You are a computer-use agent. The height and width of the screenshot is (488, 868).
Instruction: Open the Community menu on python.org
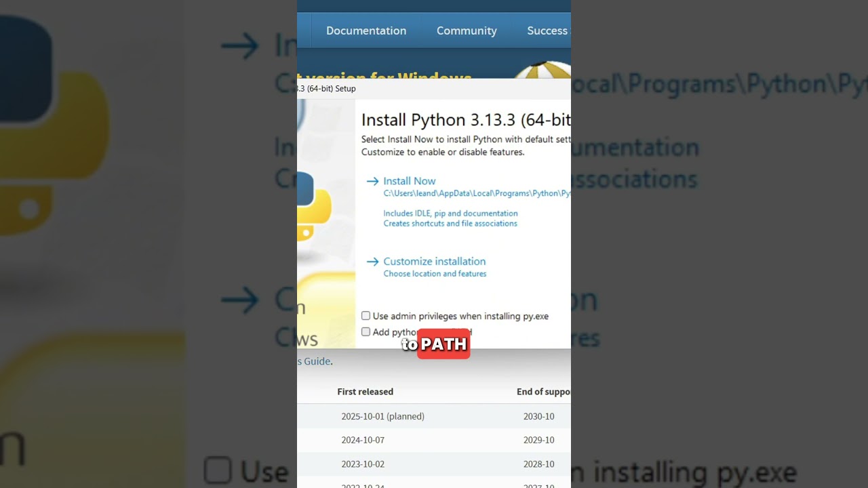(467, 30)
